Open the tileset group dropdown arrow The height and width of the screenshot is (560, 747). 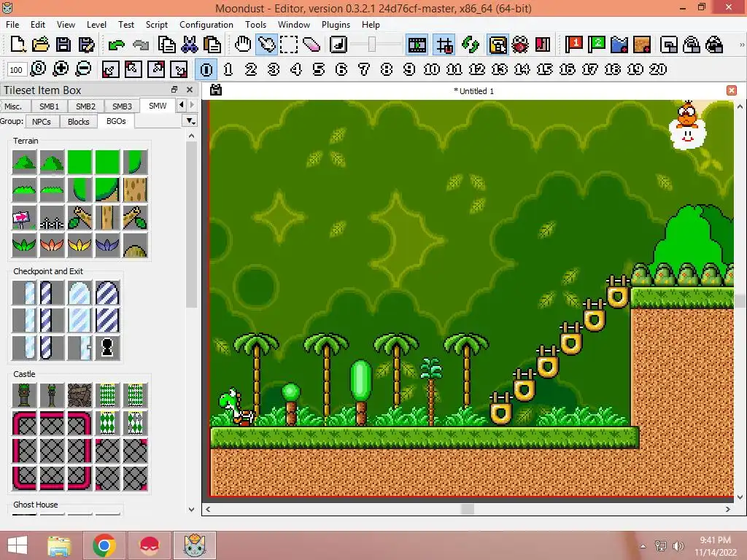click(190, 122)
